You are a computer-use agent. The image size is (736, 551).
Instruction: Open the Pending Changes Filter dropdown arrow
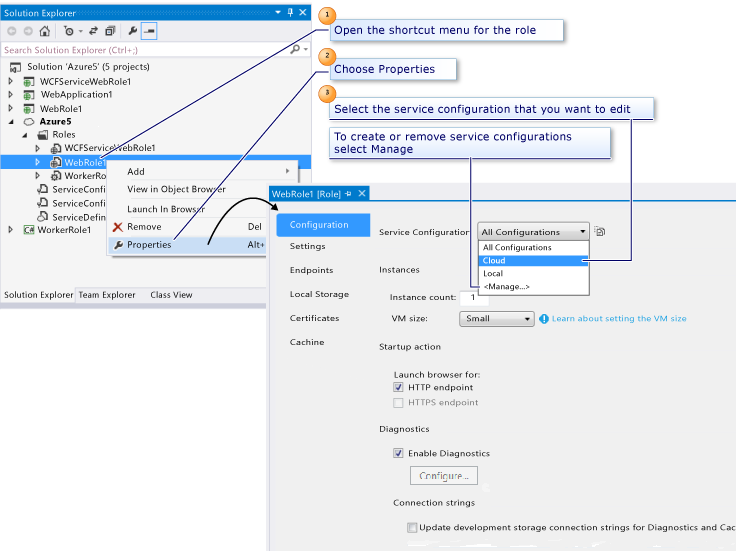[x=80, y=31]
